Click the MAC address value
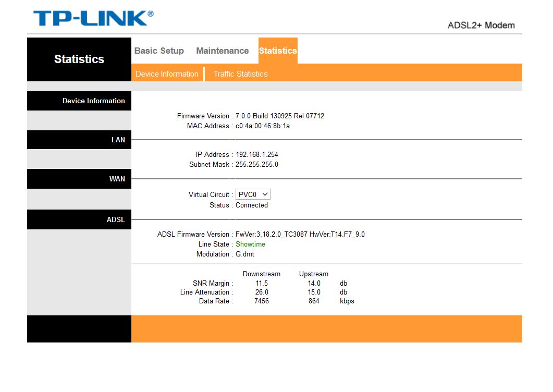 (x=263, y=126)
